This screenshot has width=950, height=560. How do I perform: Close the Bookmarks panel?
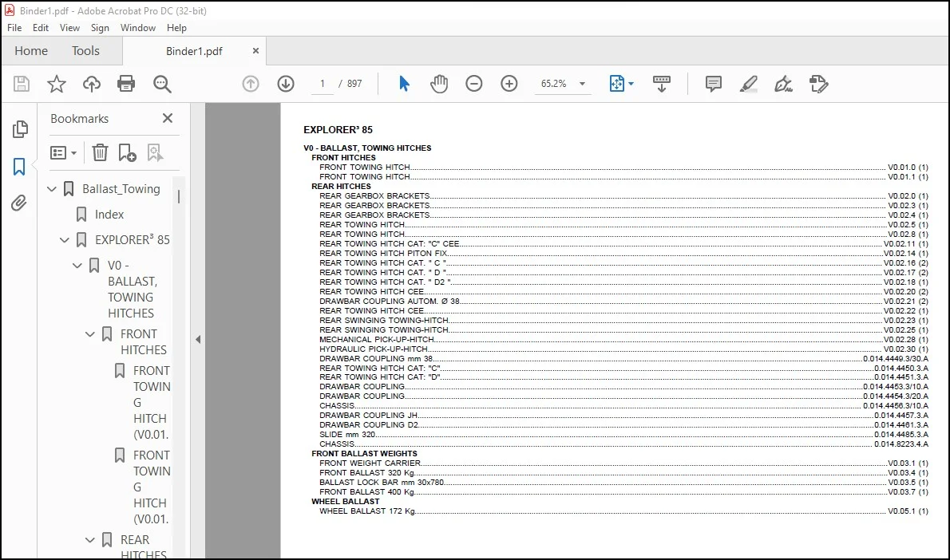[x=168, y=118]
